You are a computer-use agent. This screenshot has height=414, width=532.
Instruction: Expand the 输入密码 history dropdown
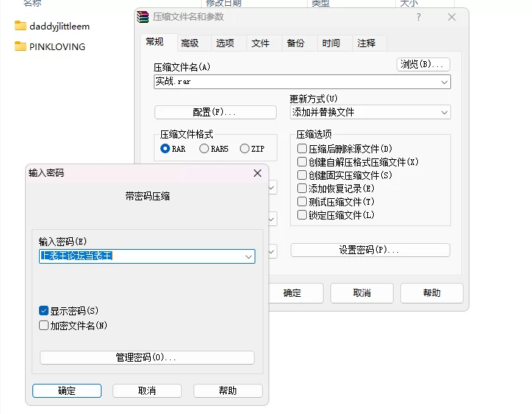[248, 256]
